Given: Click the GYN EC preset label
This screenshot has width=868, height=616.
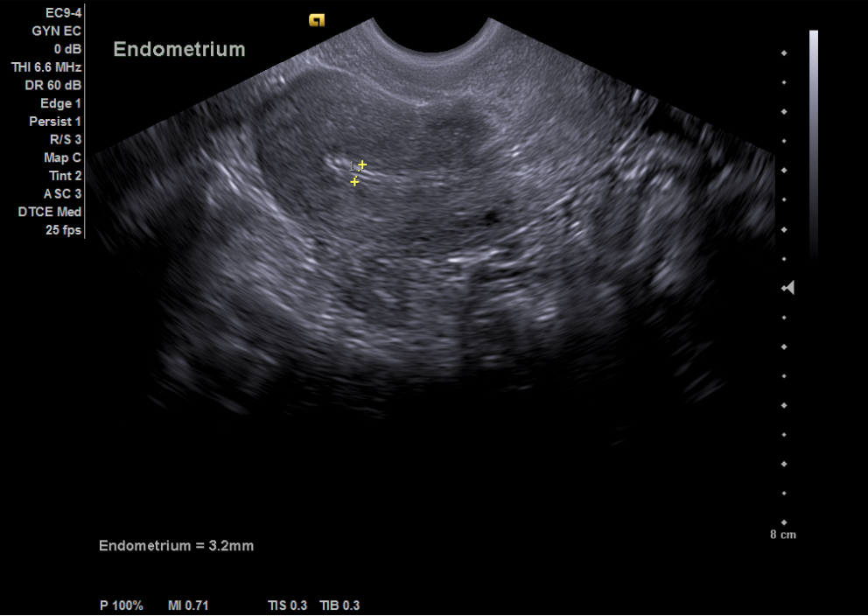Looking at the screenshot, I should pos(57,31).
